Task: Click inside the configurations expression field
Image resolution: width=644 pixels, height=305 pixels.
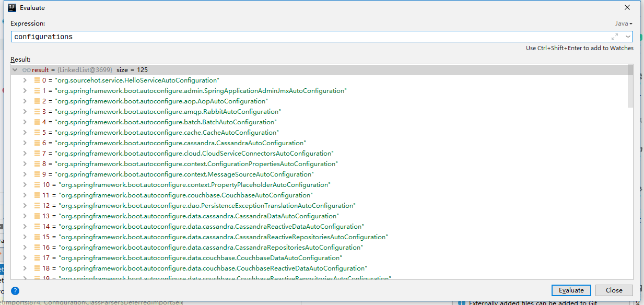Action: (x=308, y=37)
